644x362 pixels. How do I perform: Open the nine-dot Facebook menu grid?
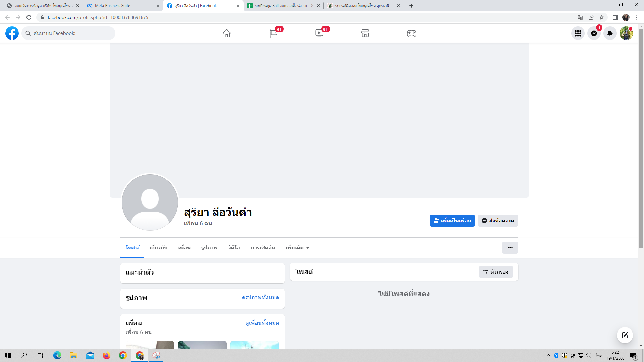(x=578, y=33)
